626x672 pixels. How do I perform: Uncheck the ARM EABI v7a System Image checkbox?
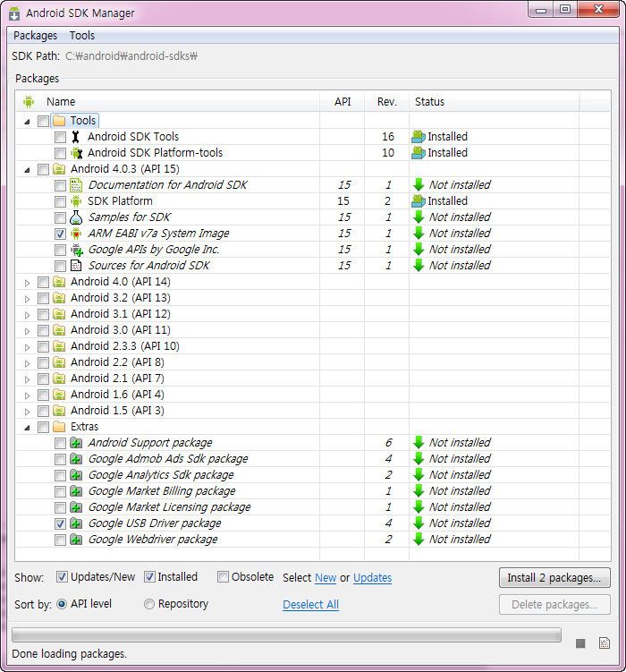tap(61, 234)
